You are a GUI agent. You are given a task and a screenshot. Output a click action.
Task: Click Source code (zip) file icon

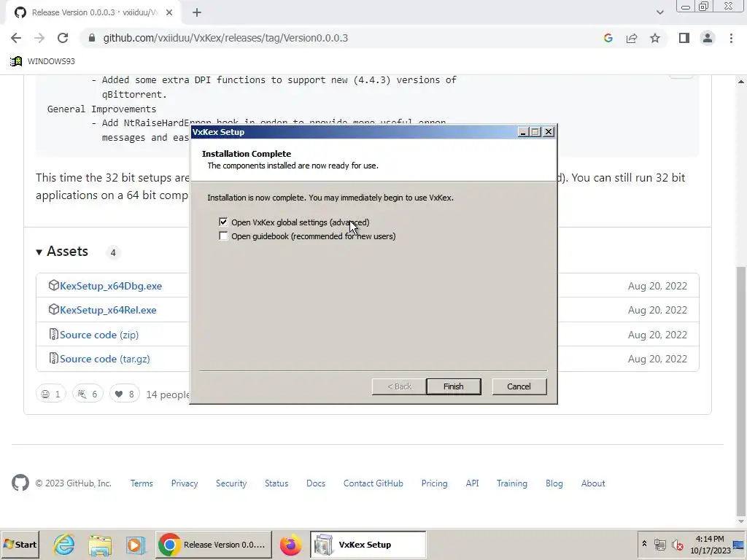(x=53, y=334)
